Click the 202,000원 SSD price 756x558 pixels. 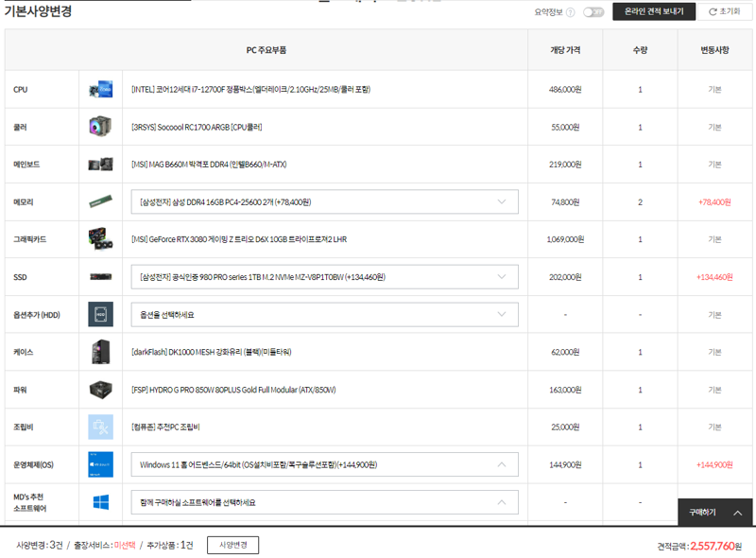[565, 276]
